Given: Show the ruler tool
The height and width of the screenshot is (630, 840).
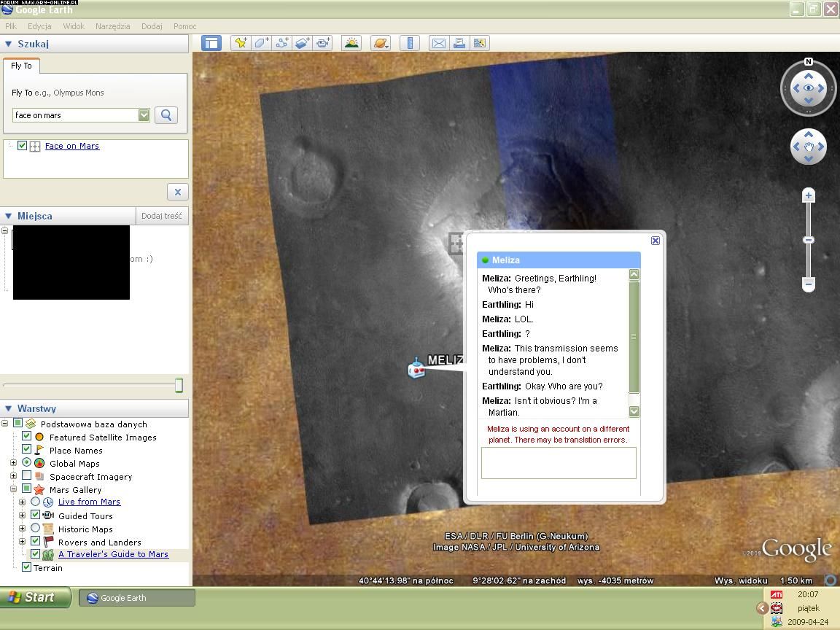Looking at the screenshot, I should tap(410, 44).
